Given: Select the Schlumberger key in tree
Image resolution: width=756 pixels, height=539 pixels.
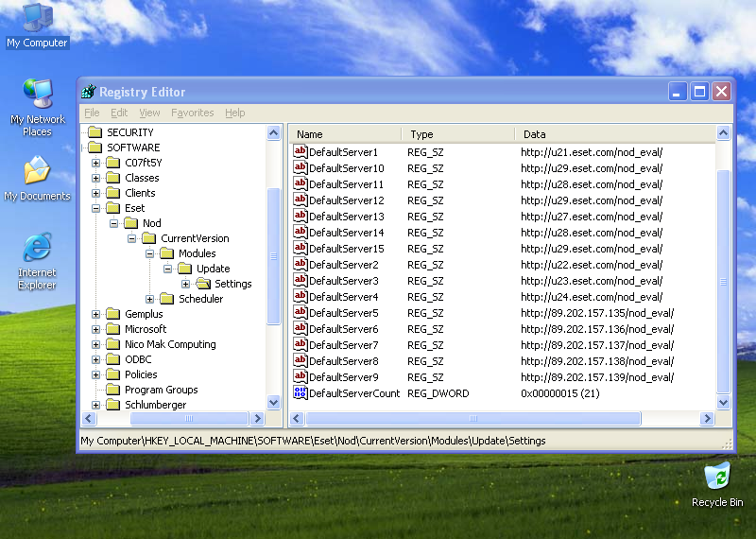Looking at the screenshot, I should click(x=155, y=405).
